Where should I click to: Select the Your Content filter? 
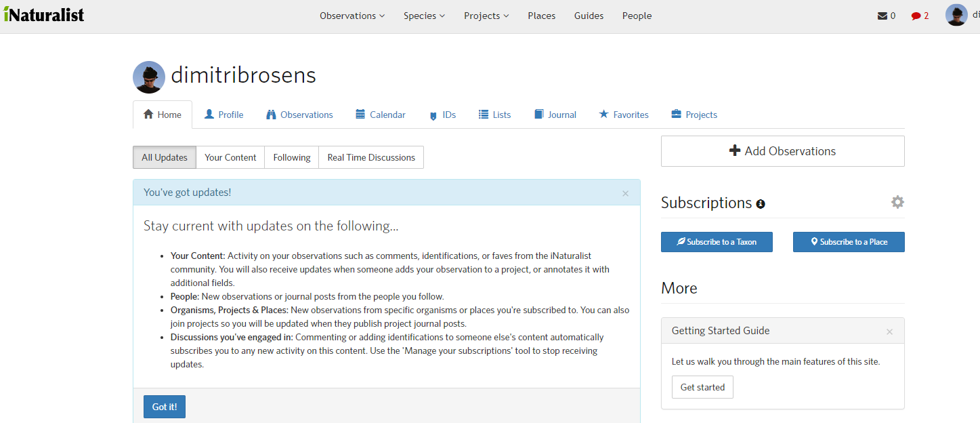pos(230,157)
